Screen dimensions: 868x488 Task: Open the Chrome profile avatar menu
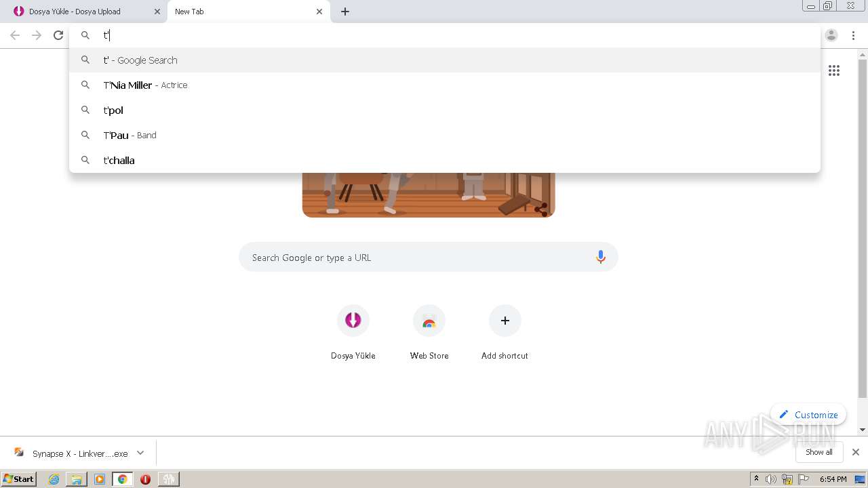pyautogui.click(x=831, y=35)
